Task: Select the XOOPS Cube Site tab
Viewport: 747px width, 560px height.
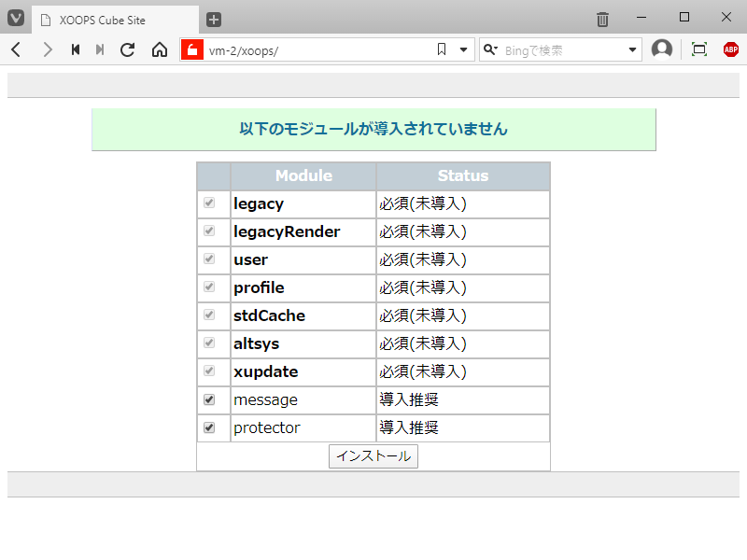Action: click(x=115, y=20)
